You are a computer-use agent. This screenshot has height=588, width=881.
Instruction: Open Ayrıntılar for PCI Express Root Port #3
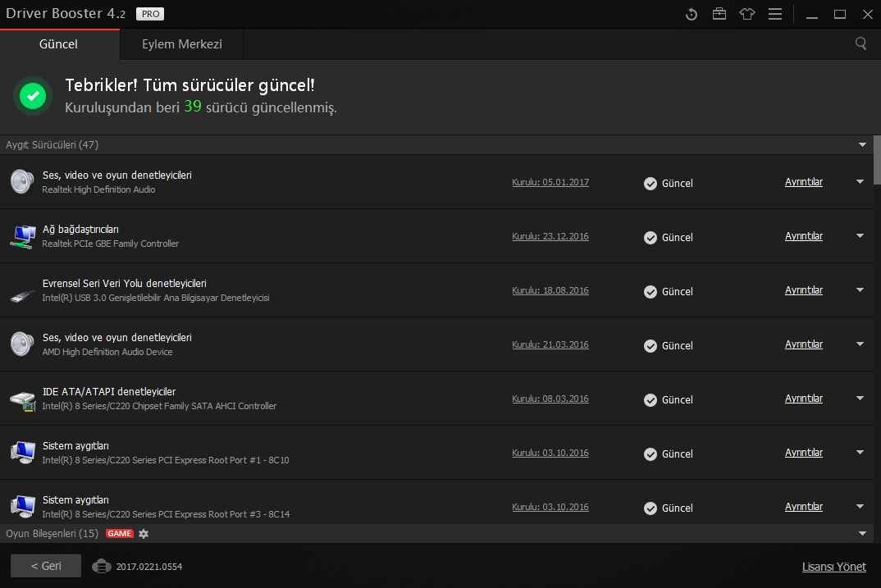pos(803,507)
